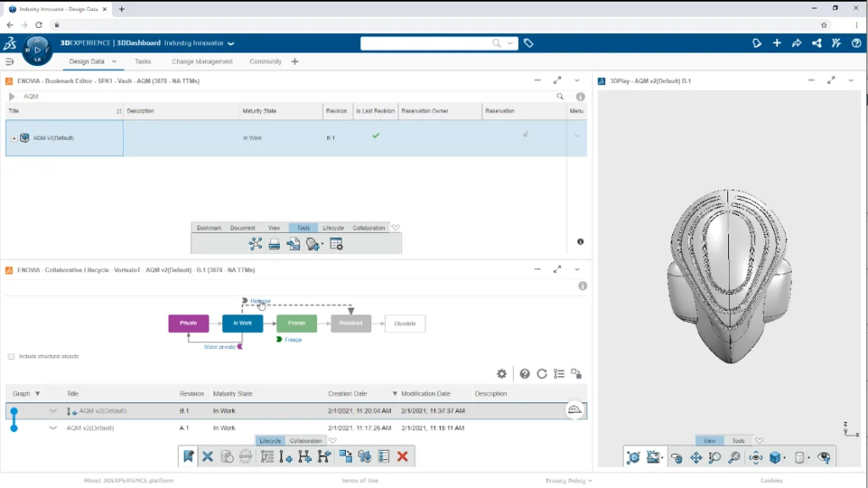Select the pan tool in 3DPlay toolbar
Viewport: 868px width, 488px height.
696,457
